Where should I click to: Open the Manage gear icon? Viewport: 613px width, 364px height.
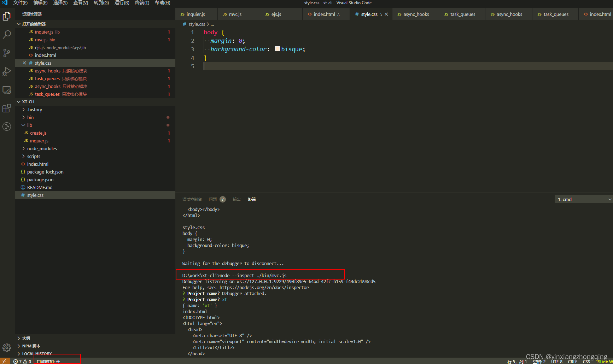[x=7, y=348]
